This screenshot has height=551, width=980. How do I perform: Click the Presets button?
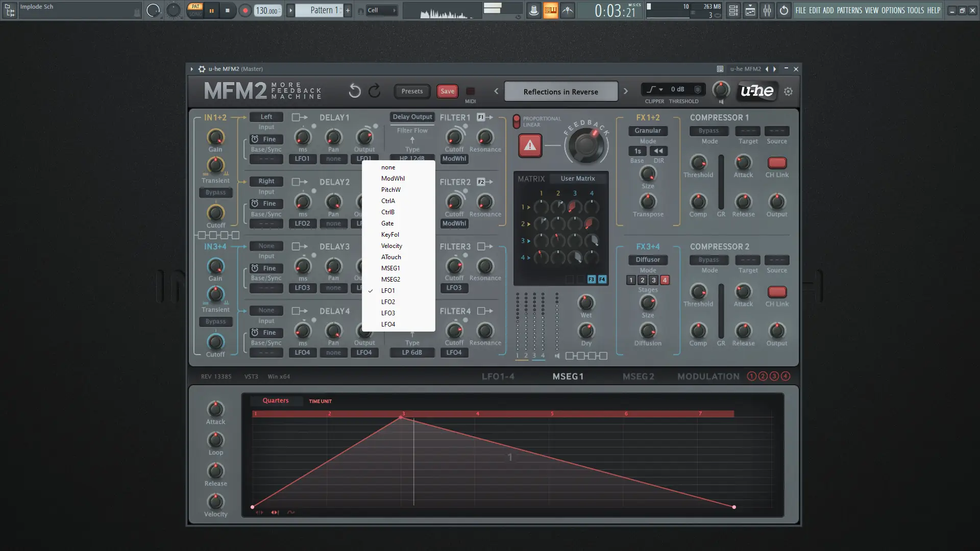pyautogui.click(x=412, y=91)
